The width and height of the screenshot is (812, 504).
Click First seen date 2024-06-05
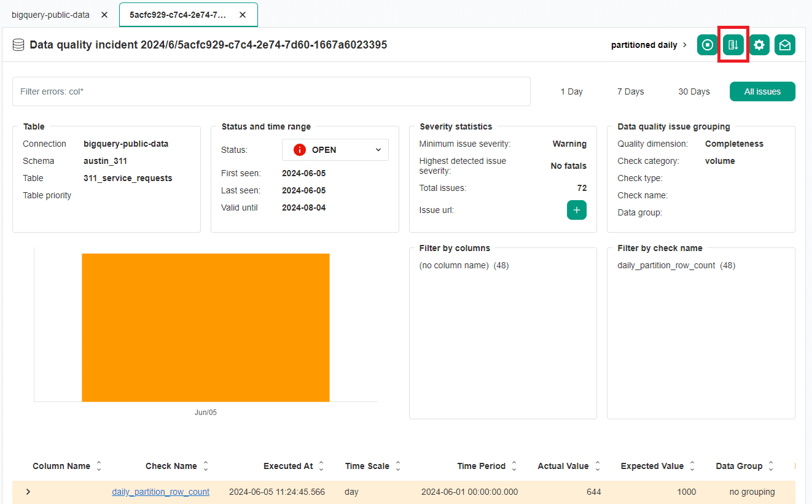tap(303, 173)
